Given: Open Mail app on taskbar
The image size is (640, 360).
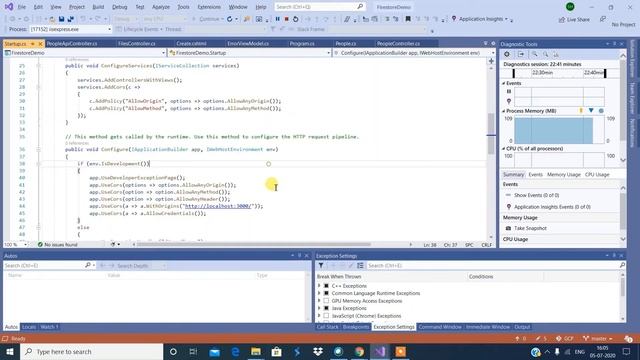Looking at the screenshot, I should [214, 351].
